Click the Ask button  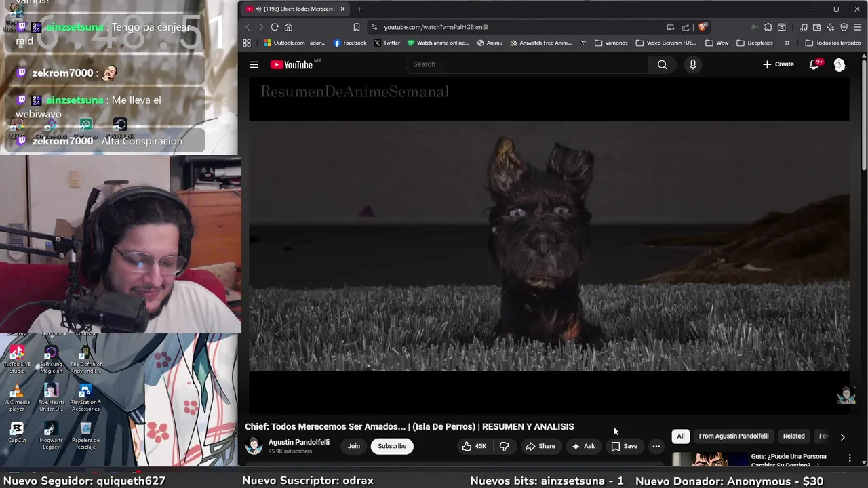(x=583, y=446)
